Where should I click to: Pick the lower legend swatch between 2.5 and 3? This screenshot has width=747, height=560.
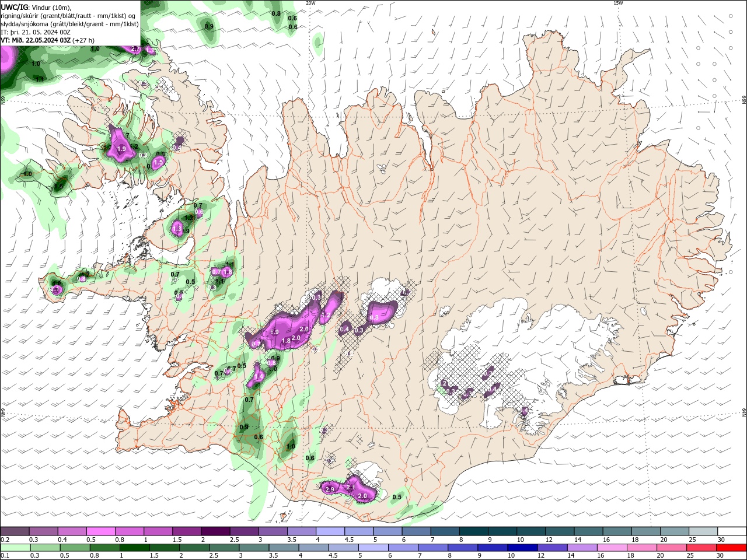pyautogui.click(x=224, y=548)
